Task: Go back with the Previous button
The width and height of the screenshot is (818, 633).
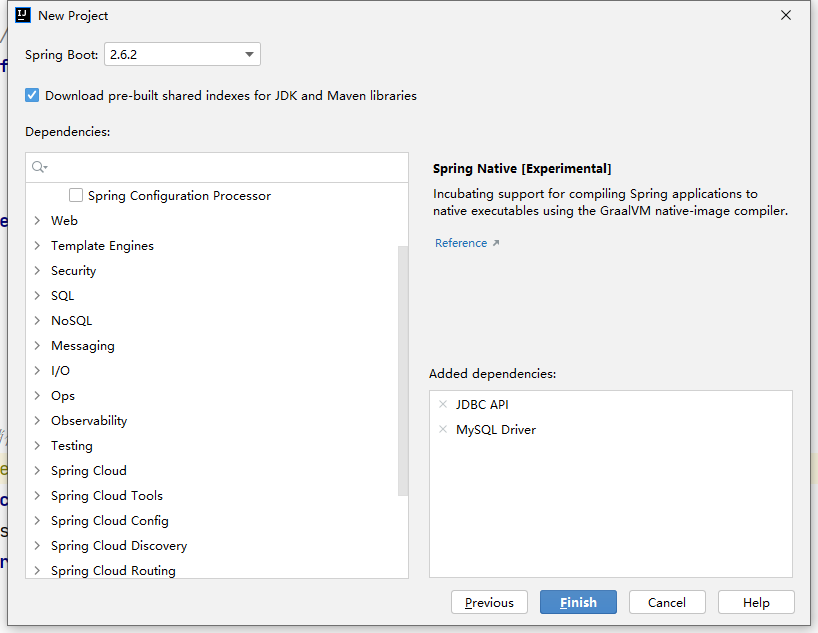Action: (489, 603)
